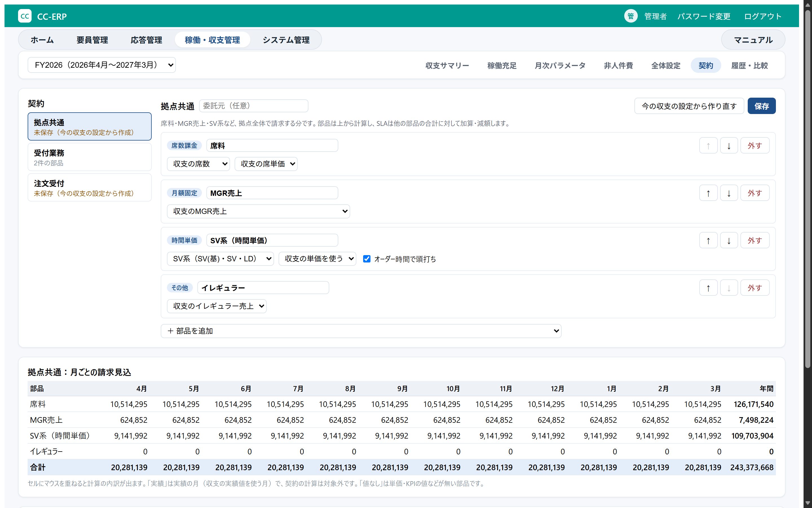Click 今の収支の設定から作り直す button
The image size is (812, 508).
click(x=689, y=106)
